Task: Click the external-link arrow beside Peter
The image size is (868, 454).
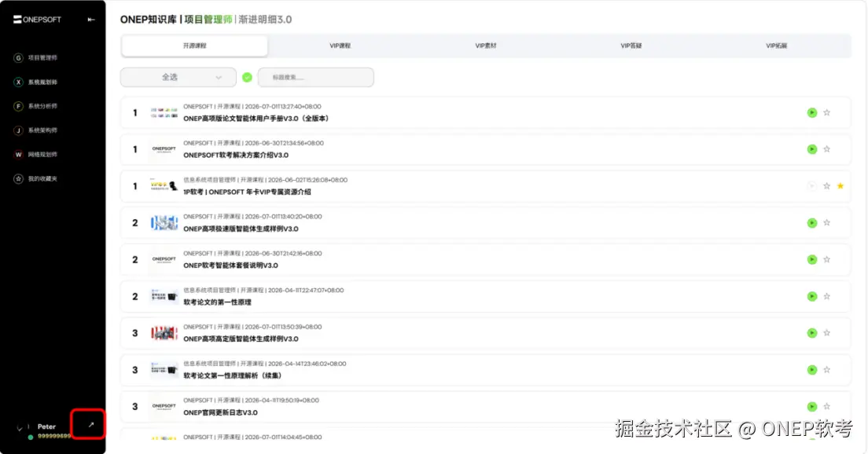Action: pos(91,425)
